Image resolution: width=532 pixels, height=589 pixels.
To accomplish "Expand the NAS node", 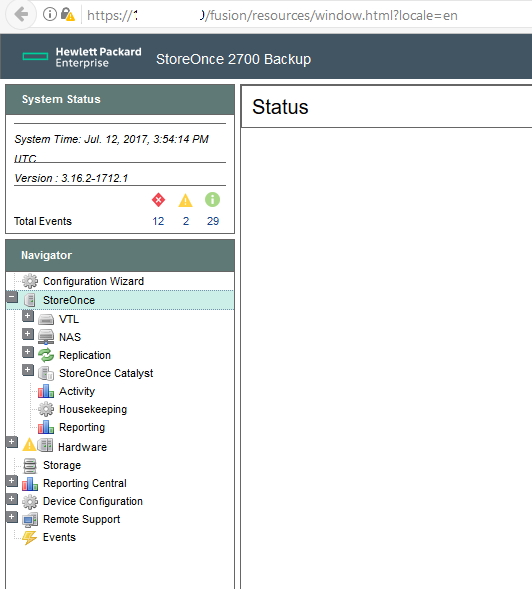I will (28, 334).
